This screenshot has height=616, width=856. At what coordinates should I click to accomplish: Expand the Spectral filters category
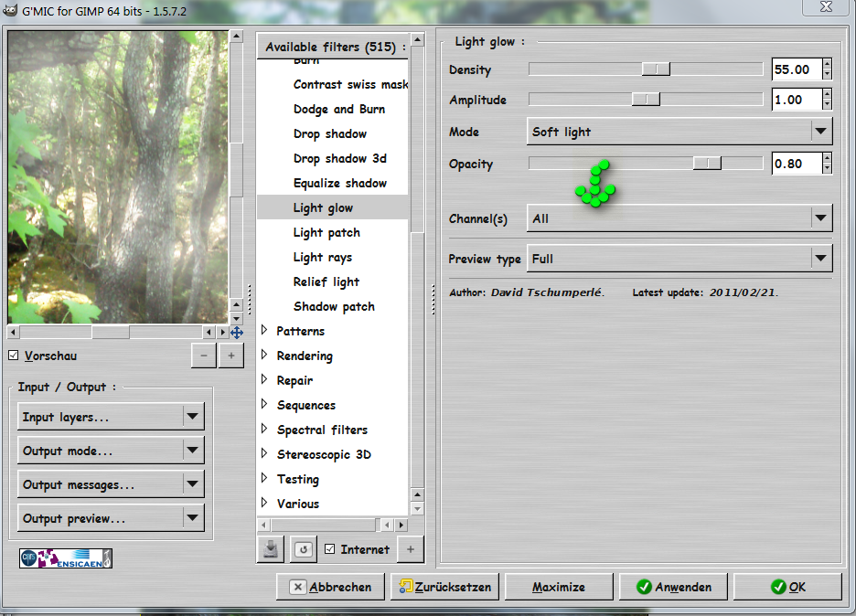265,429
